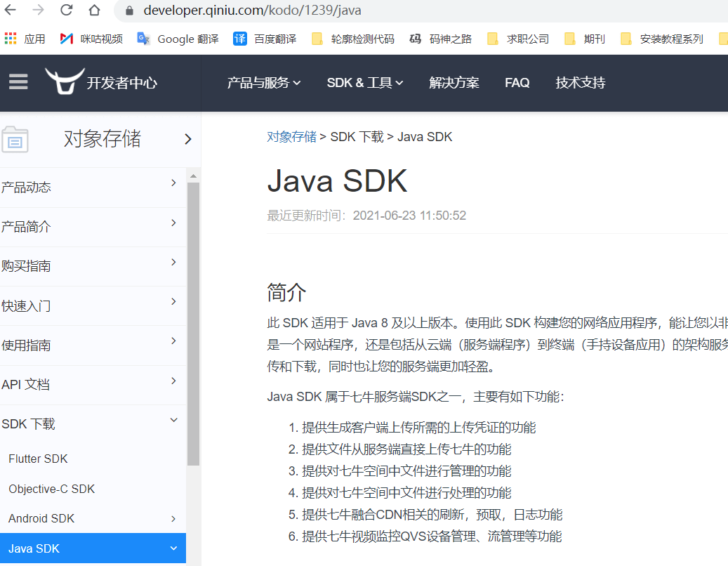Reload the page with the refresh icon
This screenshot has height=566, width=728.
pos(67,10)
